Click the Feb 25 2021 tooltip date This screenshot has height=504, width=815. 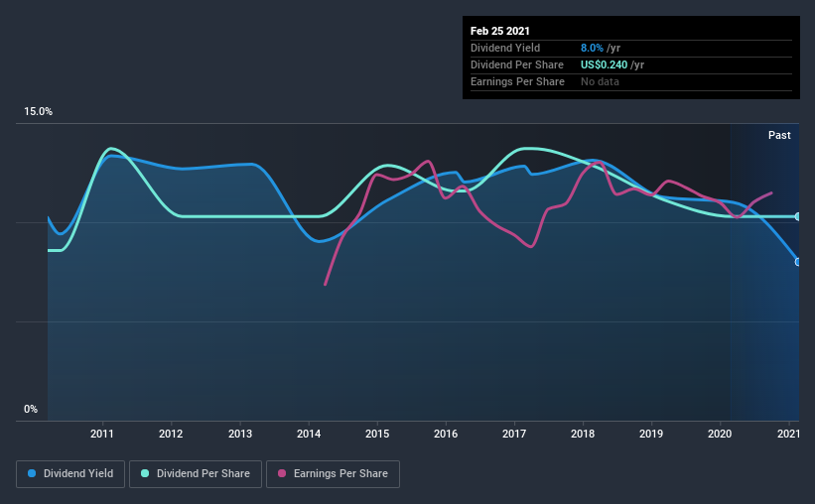point(500,31)
